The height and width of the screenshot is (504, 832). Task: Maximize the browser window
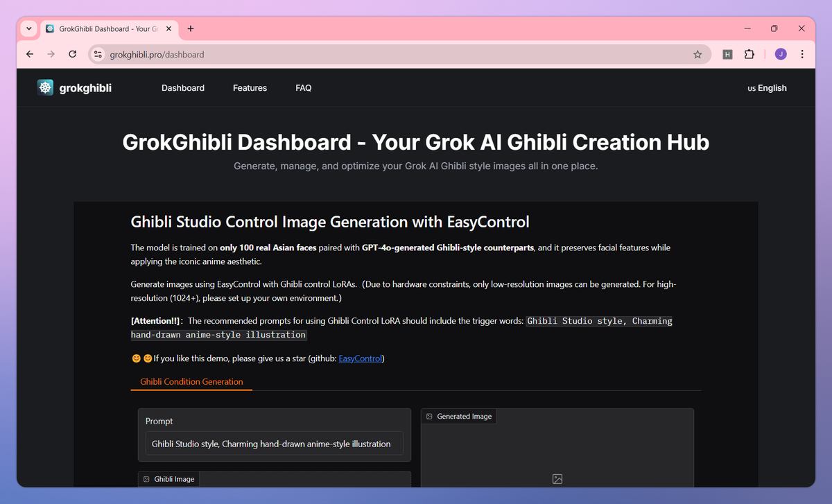click(774, 28)
